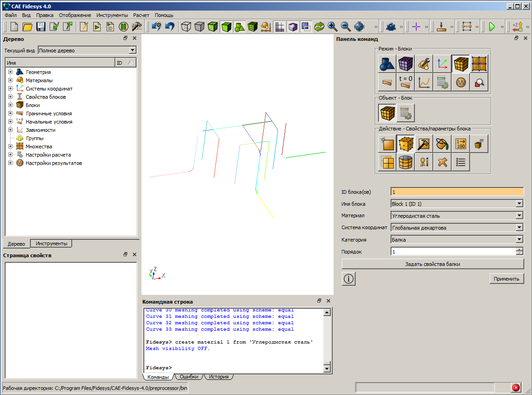Viewport: 532px width, 395px height.
Task: Select the Группы tree item
Action: click(x=34, y=138)
